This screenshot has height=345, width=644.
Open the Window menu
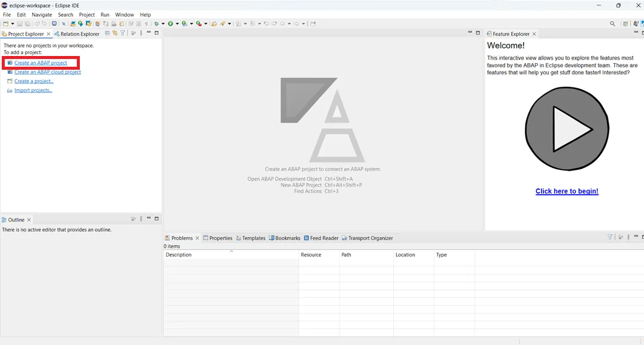pyautogui.click(x=125, y=14)
